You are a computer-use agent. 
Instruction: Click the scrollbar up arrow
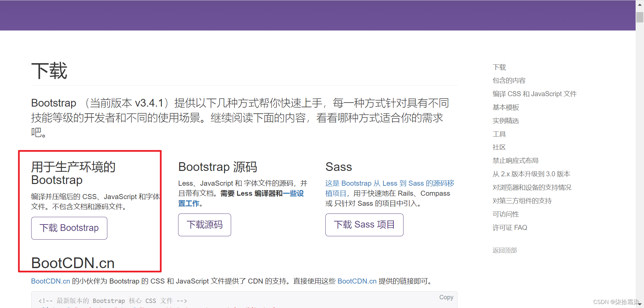pyautogui.click(x=640, y=5)
